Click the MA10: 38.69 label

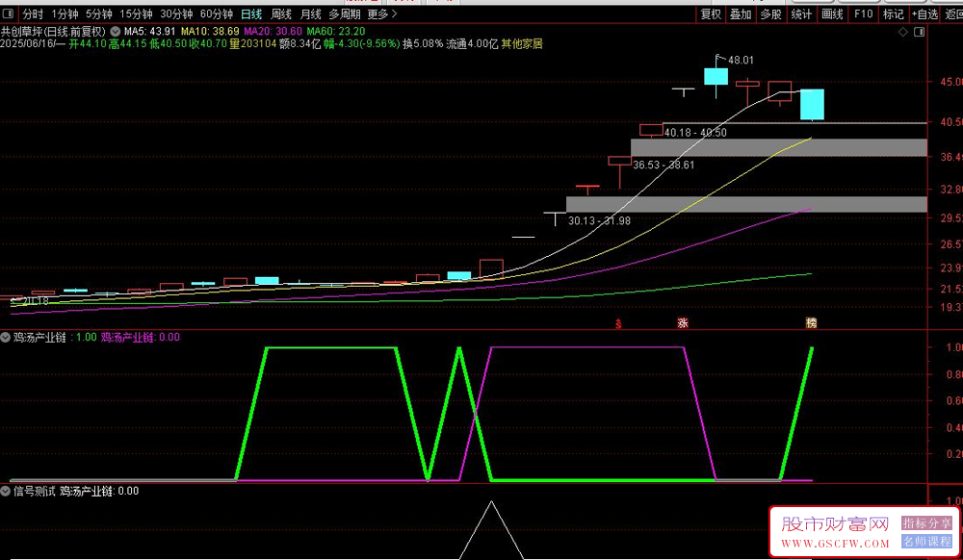(210, 32)
